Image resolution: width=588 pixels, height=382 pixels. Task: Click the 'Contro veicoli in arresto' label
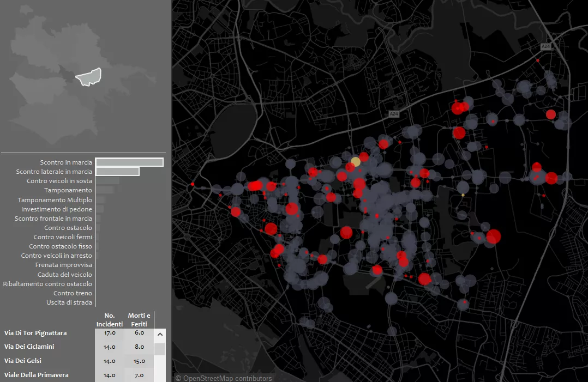tap(57, 256)
